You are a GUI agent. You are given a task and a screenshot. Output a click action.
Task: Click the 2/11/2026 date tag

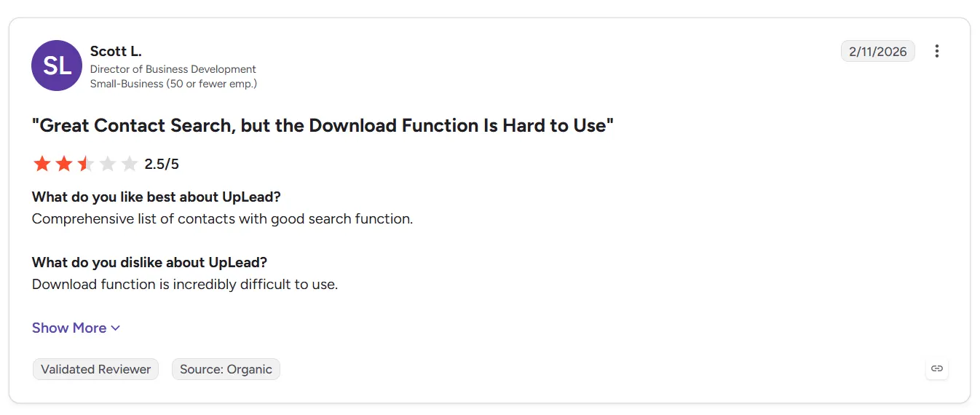(x=878, y=51)
